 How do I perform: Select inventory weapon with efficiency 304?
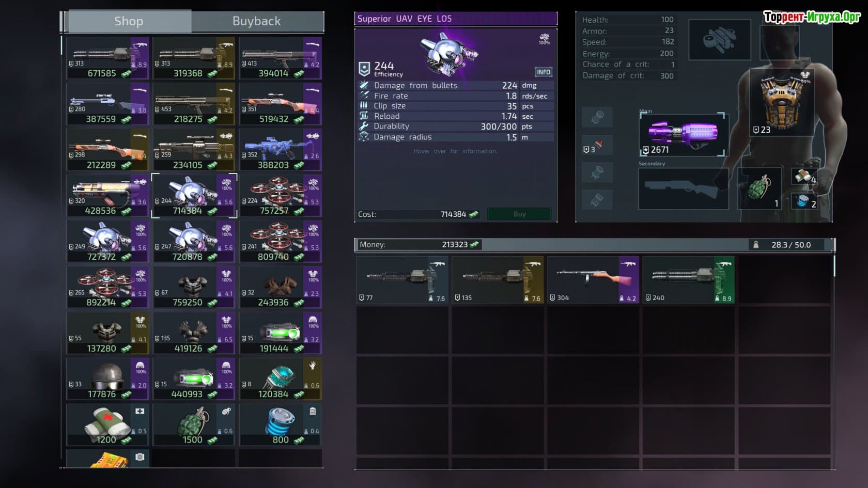pos(593,279)
